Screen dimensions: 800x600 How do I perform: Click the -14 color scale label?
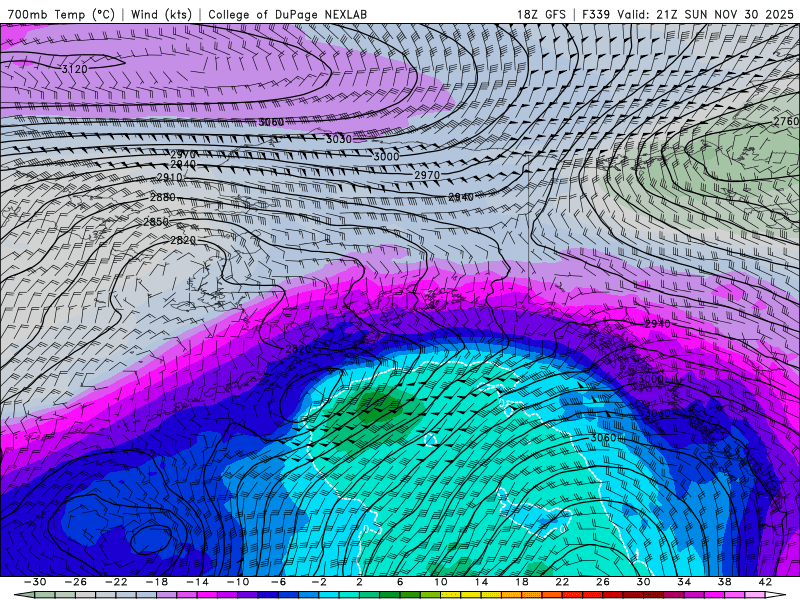[197, 582]
